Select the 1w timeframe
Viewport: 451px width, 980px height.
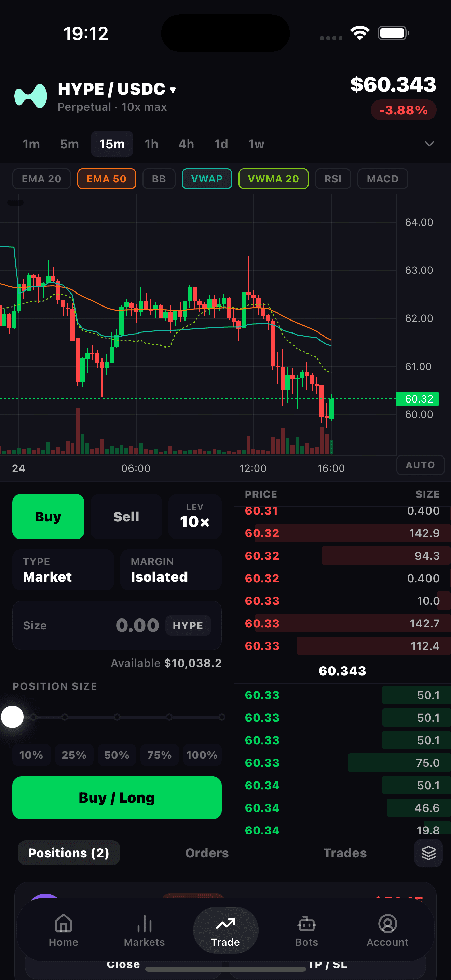click(256, 144)
